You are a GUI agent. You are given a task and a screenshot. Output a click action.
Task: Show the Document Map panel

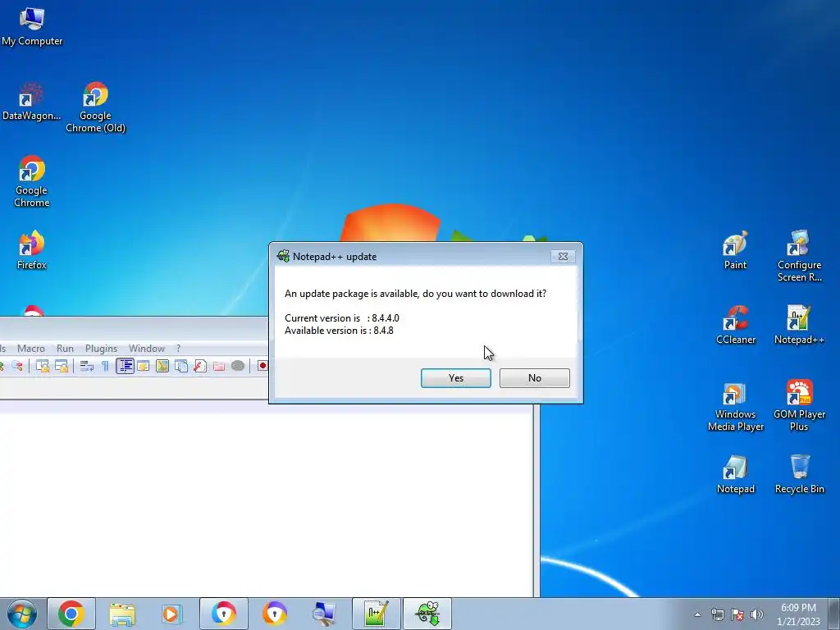[162, 366]
